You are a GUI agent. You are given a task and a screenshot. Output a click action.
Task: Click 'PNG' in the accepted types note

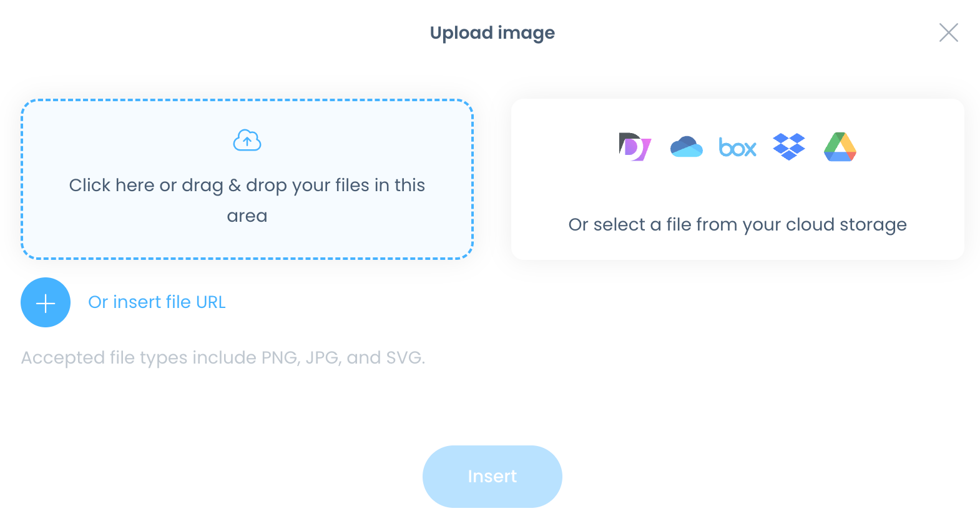tap(280, 358)
